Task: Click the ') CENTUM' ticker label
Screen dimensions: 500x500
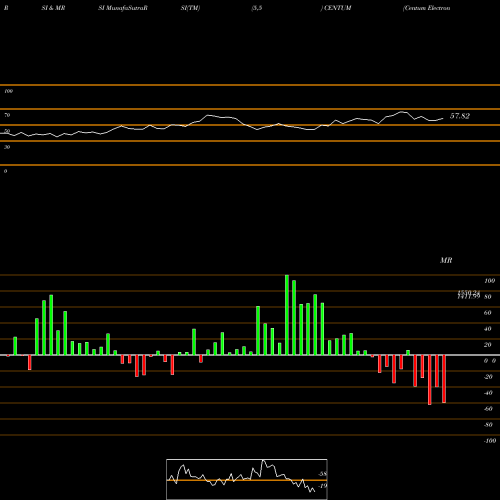Action: 336,8
